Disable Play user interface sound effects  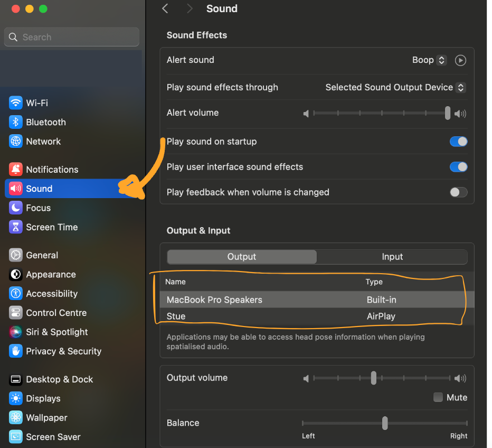click(458, 167)
